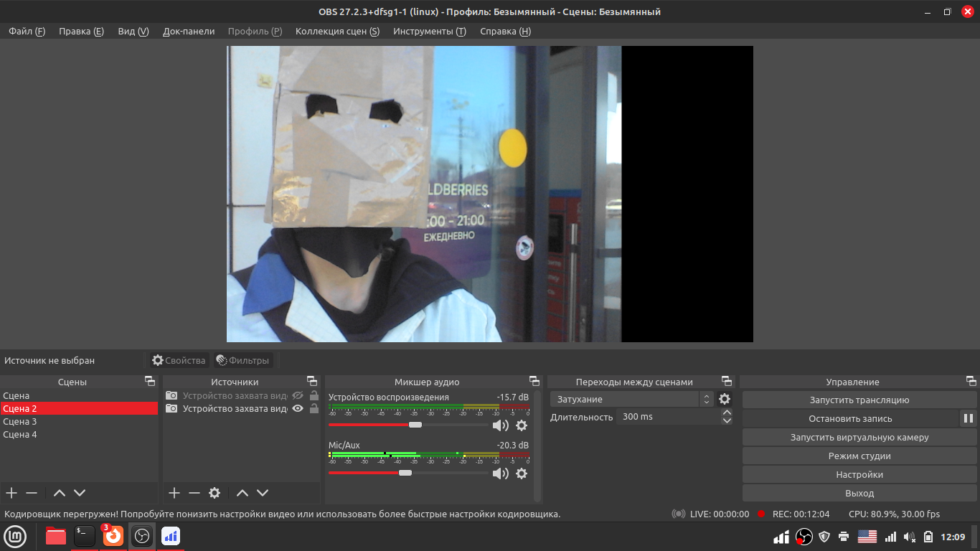Enable Режим студии

859,456
